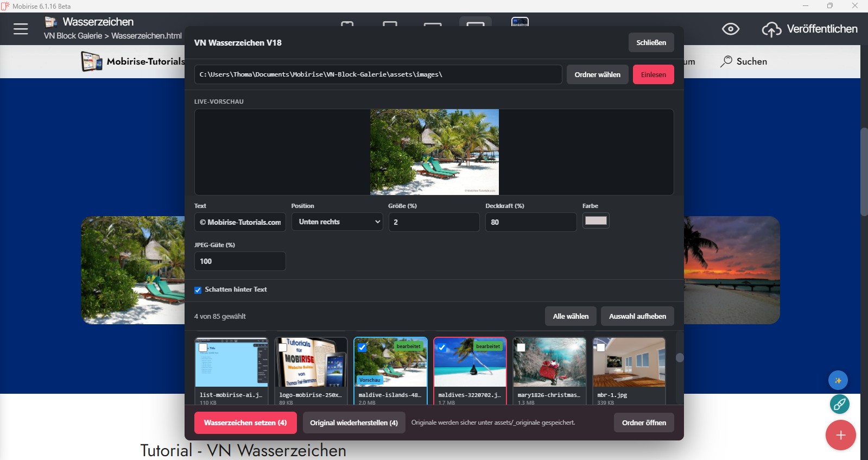Click the Deckkraft (%) input field

click(531, 222)
